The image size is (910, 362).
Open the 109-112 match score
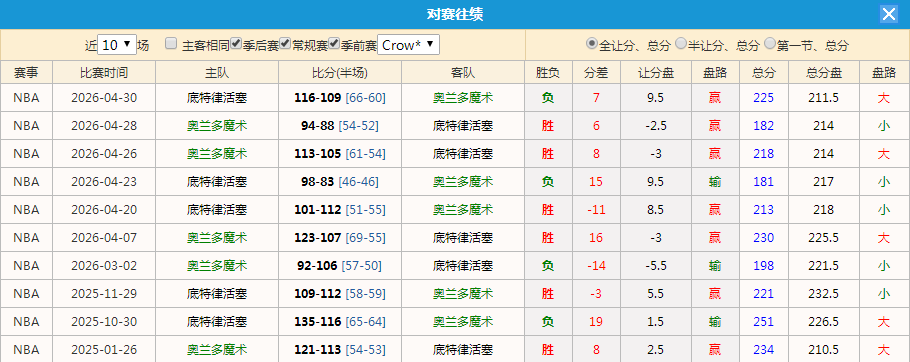(x=317, y=294)
